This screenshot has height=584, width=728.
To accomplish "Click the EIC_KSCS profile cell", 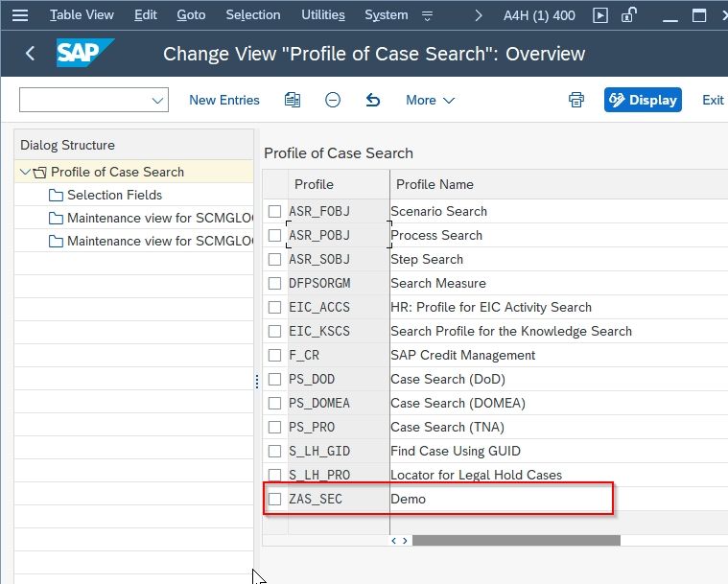I will point(339,331).
